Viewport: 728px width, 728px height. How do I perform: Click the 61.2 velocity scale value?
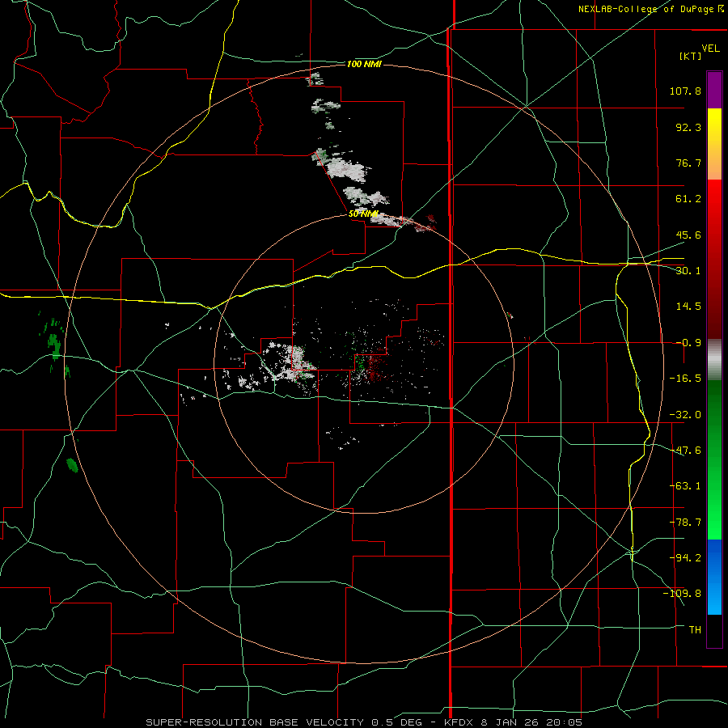[688, 199]
